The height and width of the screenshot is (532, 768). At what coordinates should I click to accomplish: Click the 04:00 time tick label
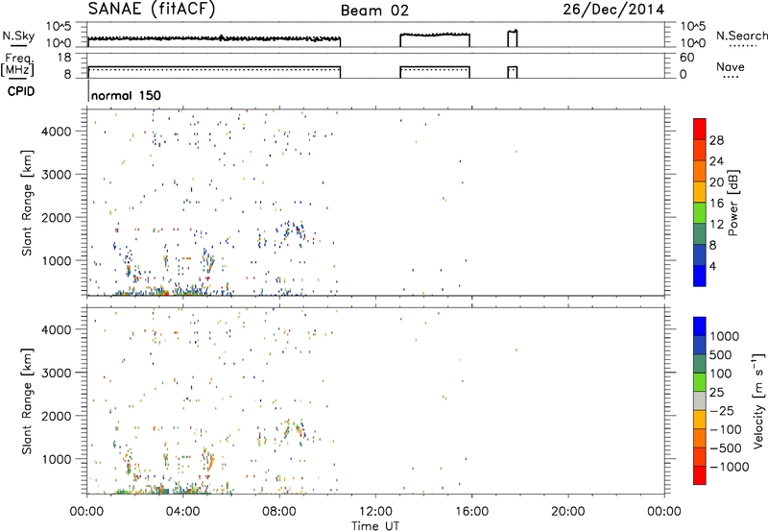click(182, 512)
